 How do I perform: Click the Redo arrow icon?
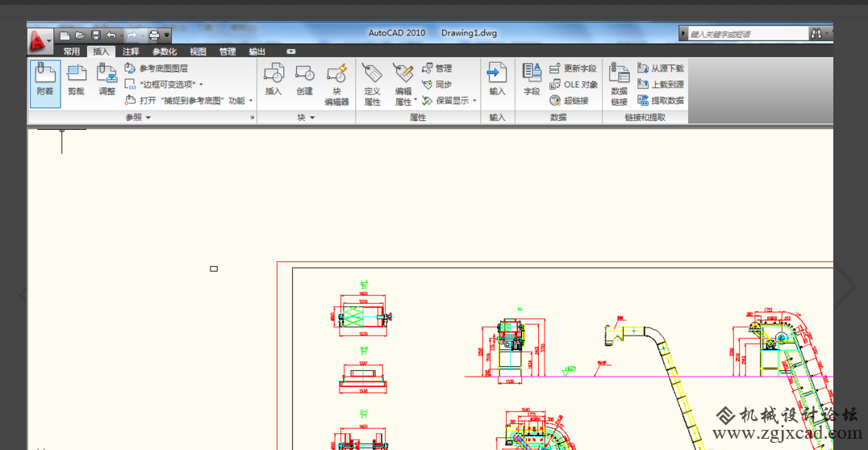131,35
